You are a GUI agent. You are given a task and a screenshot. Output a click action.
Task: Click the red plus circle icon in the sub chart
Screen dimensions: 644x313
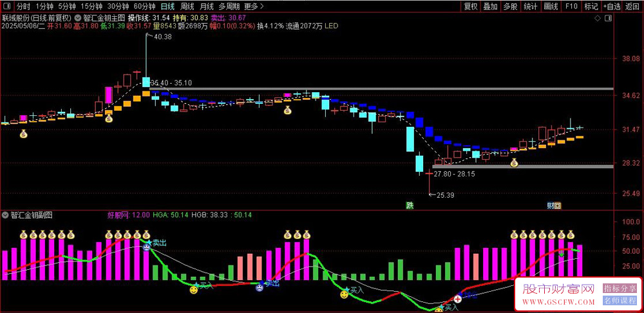click(458, 299)
